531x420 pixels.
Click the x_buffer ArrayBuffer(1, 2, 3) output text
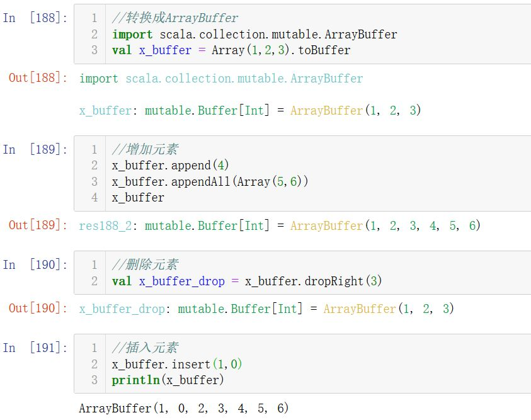click(x=250, y=110)
